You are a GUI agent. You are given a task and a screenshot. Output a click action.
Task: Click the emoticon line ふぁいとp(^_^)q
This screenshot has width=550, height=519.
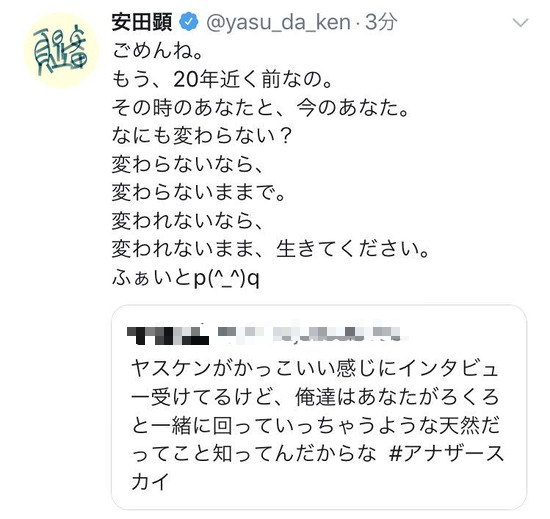coord(186,279)
